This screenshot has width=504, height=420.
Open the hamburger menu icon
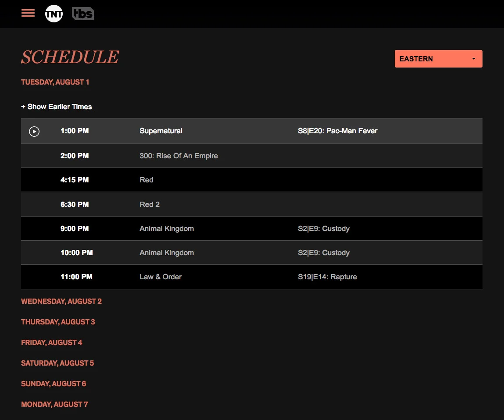pos(28,13)
